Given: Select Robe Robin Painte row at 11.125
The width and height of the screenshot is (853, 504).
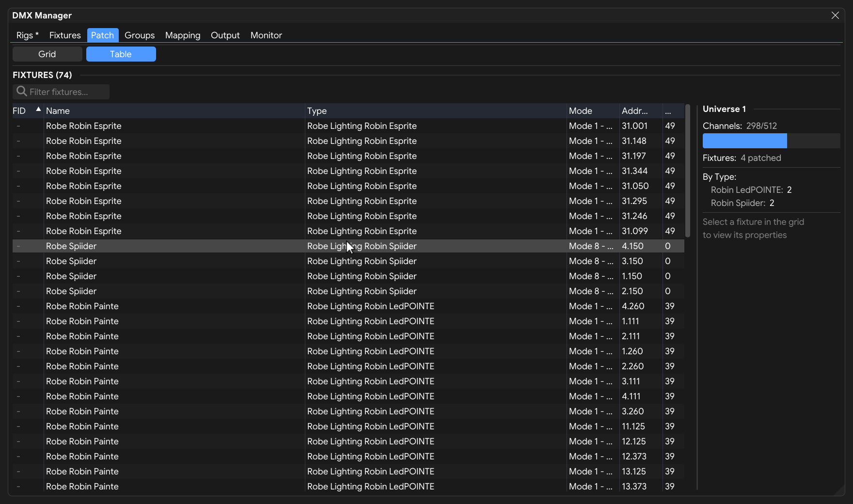Looking at the screenshot, I should pos(348,426).
